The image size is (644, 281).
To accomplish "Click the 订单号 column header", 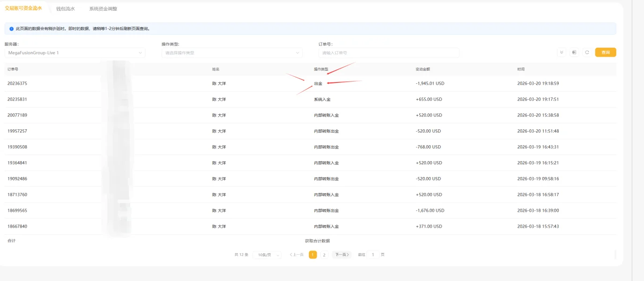I will tap(13, 69).
